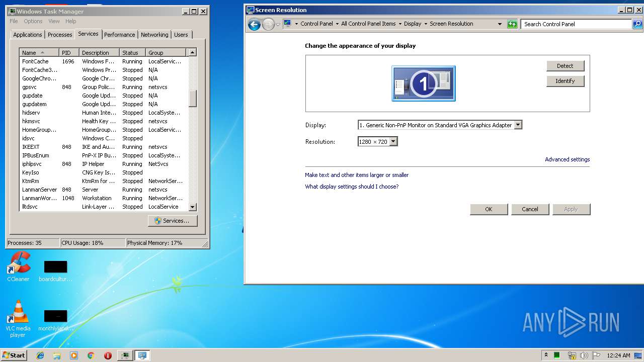
Task: Select the IKEEXT service row
Action: pos(104,147)
